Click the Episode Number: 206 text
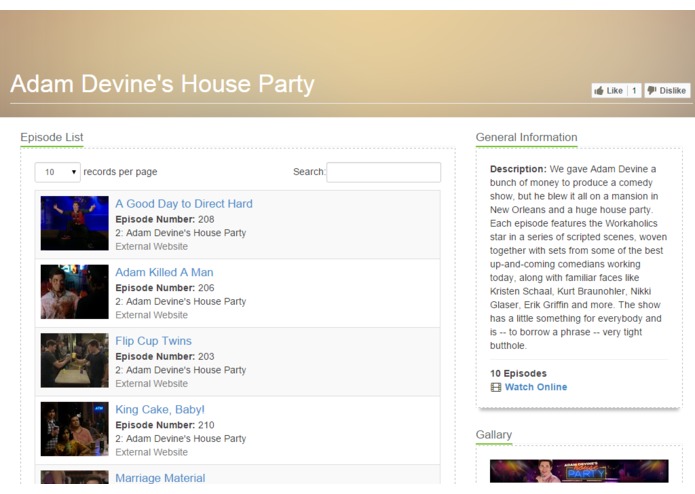This screenshot has width=695, height=494. pos(165,288)
